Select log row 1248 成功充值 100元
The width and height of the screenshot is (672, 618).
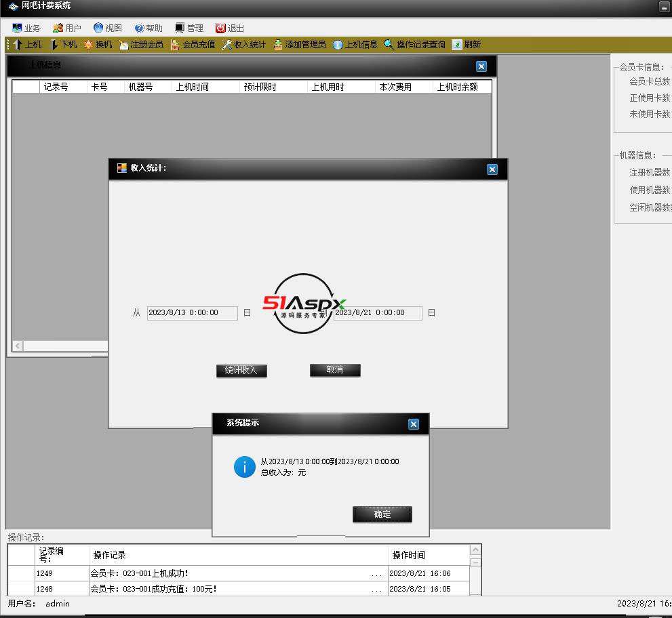[239, 589]
